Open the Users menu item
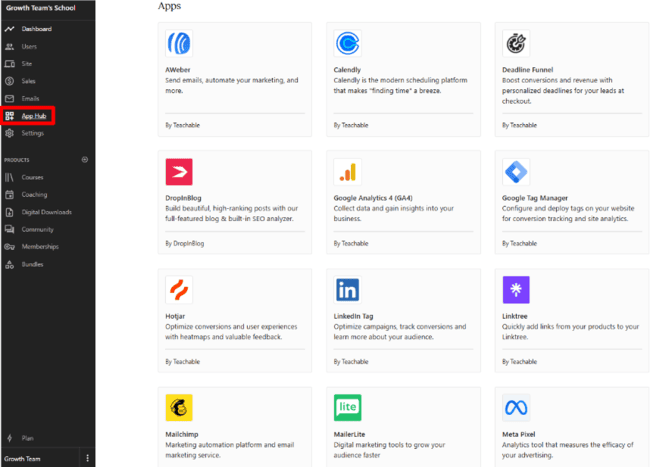Viewport: 650px width, 467px height. [29, 46]
